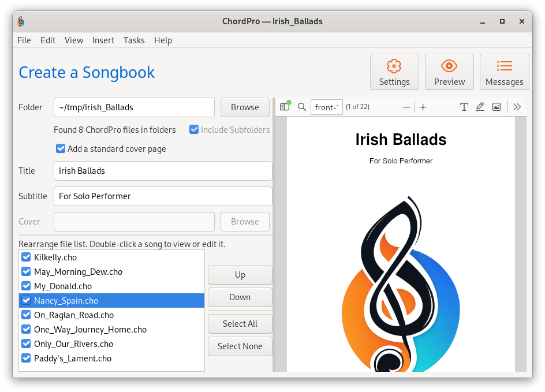The image size is (545, 392).
Task: Zoom in the PDF preview
Action: click(x=423, y=107)
